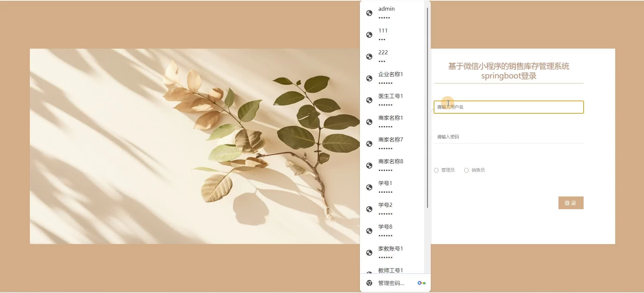Viewport: 644px width, 293px height.
Task: Click the Chrome icon next to 管理密码
Action: tap(369, 283)
